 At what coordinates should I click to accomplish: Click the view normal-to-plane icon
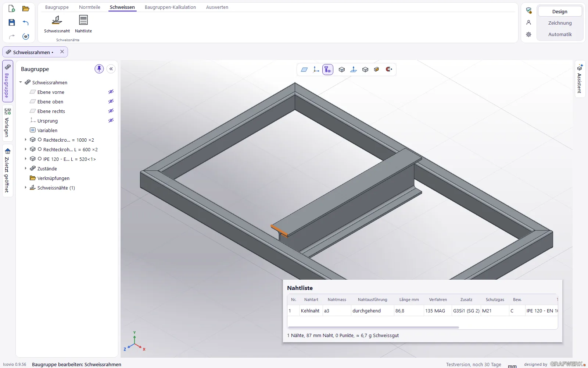354,70
